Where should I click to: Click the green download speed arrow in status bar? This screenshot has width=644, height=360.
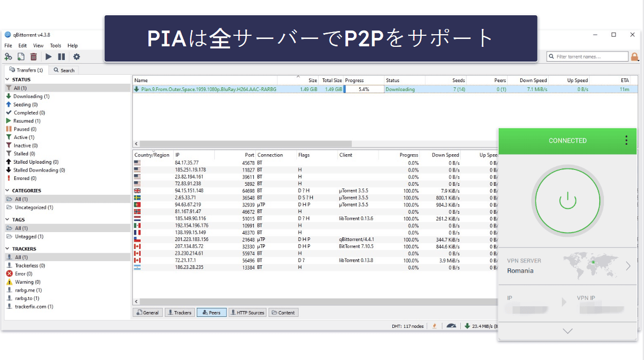coord(467,326)
